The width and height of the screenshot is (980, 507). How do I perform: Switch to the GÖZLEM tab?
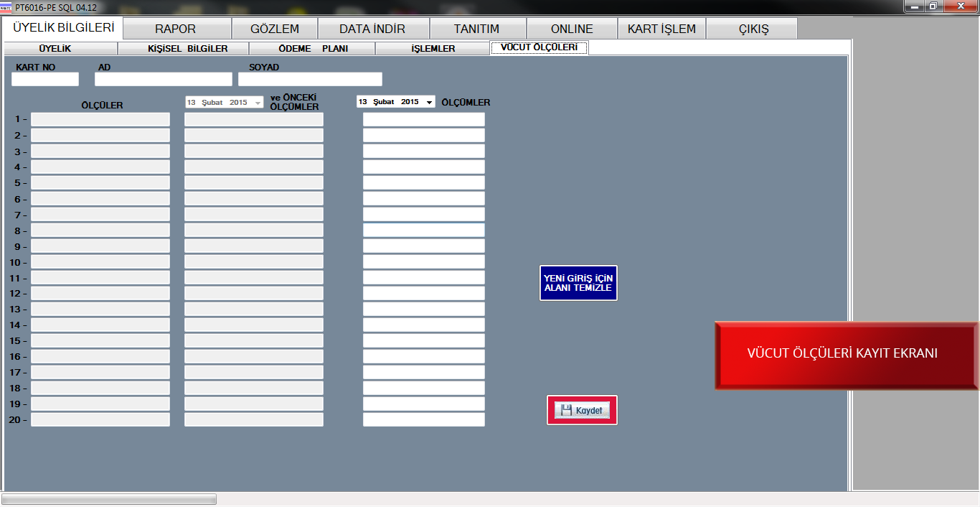point(274,29)
